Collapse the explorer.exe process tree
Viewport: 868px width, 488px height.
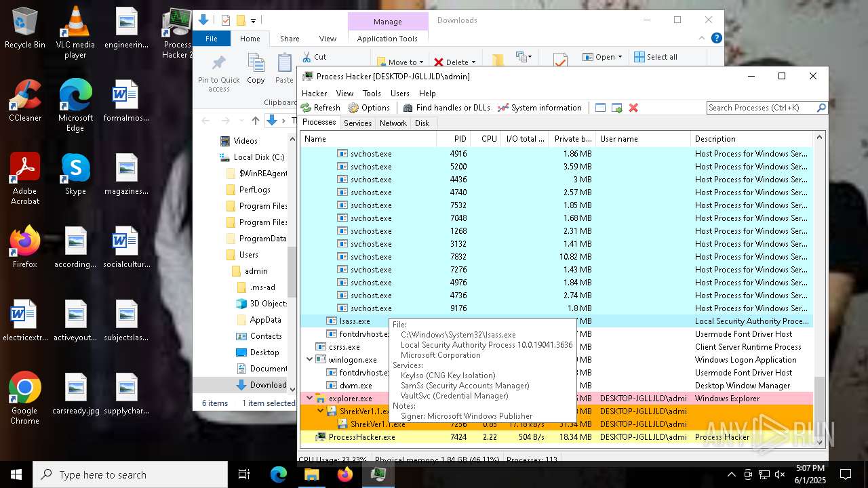[x=310, y=399]
